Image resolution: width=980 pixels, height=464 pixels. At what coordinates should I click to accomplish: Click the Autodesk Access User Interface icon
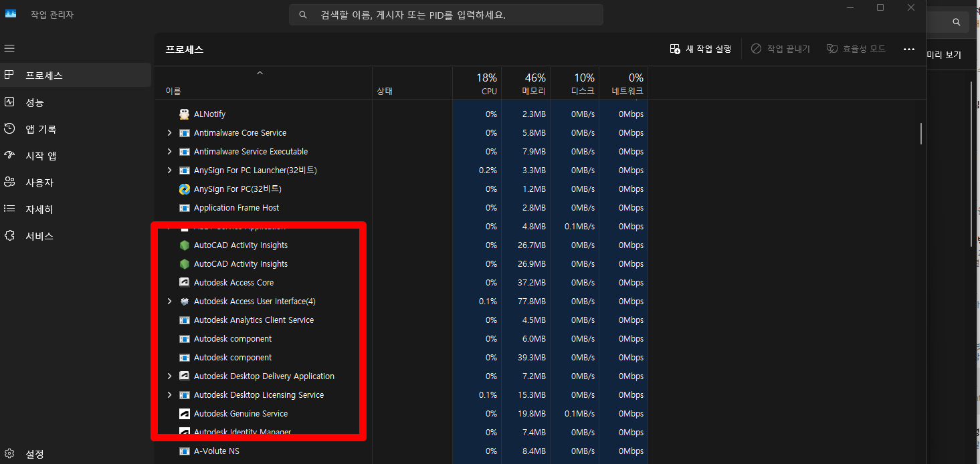185,302
